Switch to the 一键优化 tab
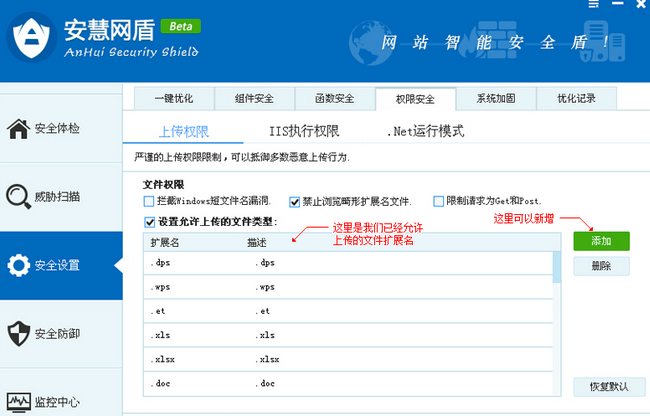 pos(174,99)
